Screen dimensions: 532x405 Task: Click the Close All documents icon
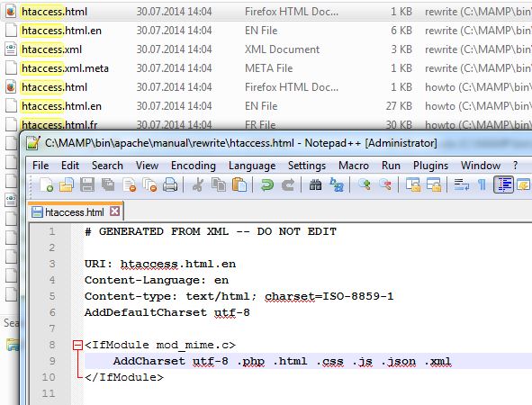(x=150, y=184)
